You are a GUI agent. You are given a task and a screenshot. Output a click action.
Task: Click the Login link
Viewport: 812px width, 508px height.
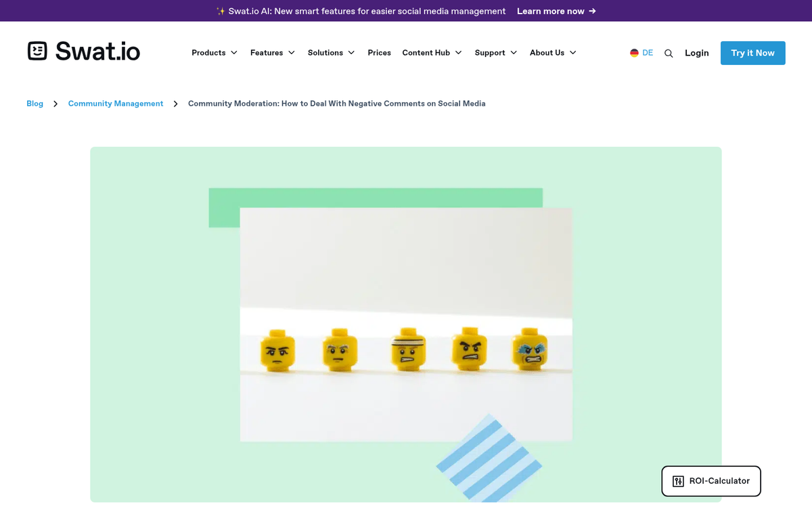click(696, 53)
